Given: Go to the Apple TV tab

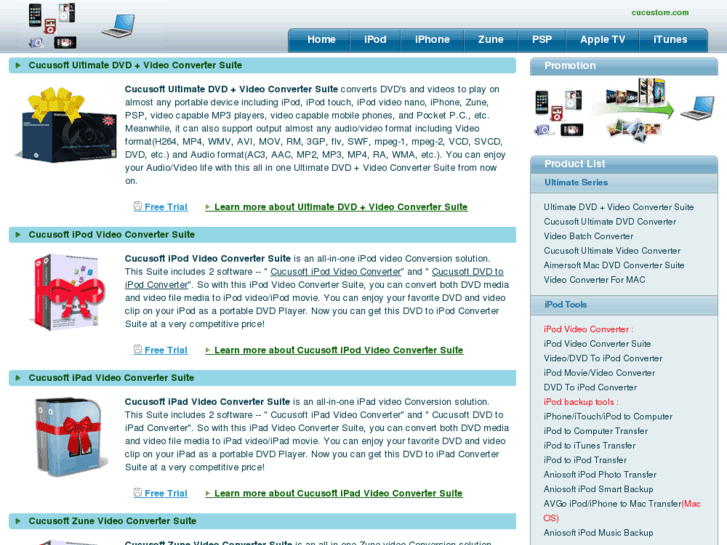Looking at the screenshot, I should click(602, 40).
